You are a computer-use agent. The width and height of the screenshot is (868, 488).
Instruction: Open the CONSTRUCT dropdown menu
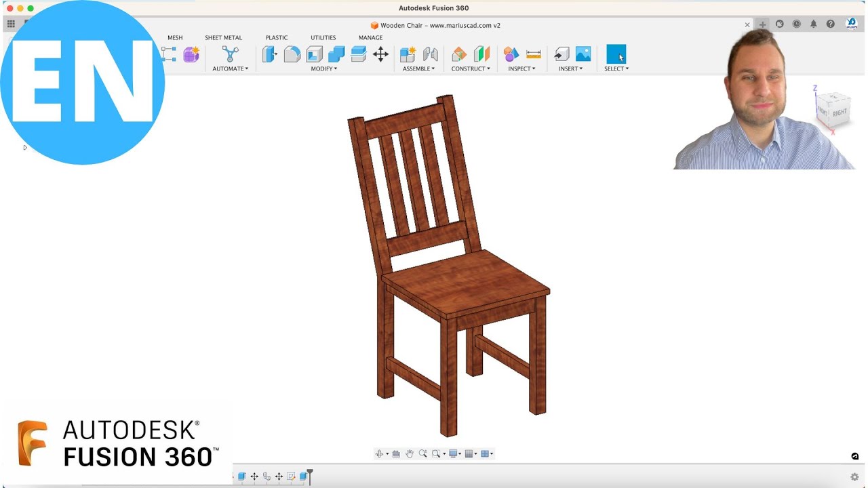tap(471, 68)
